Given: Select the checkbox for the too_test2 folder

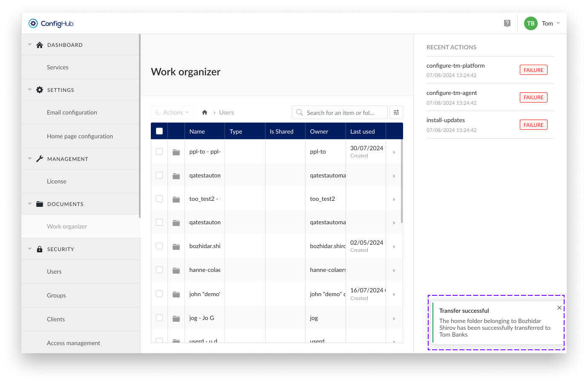Looking at the screenshot, I should click(x=159, y=198).
